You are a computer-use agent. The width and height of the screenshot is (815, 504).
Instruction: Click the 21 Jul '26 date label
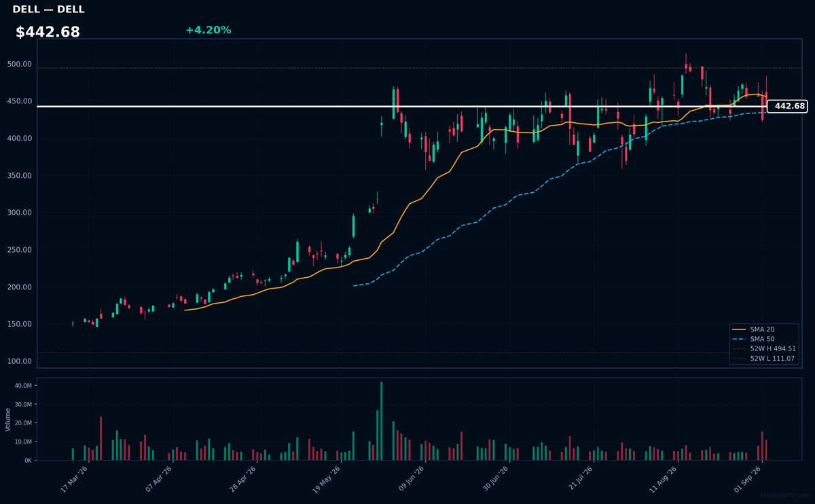(x=580, y=480)
